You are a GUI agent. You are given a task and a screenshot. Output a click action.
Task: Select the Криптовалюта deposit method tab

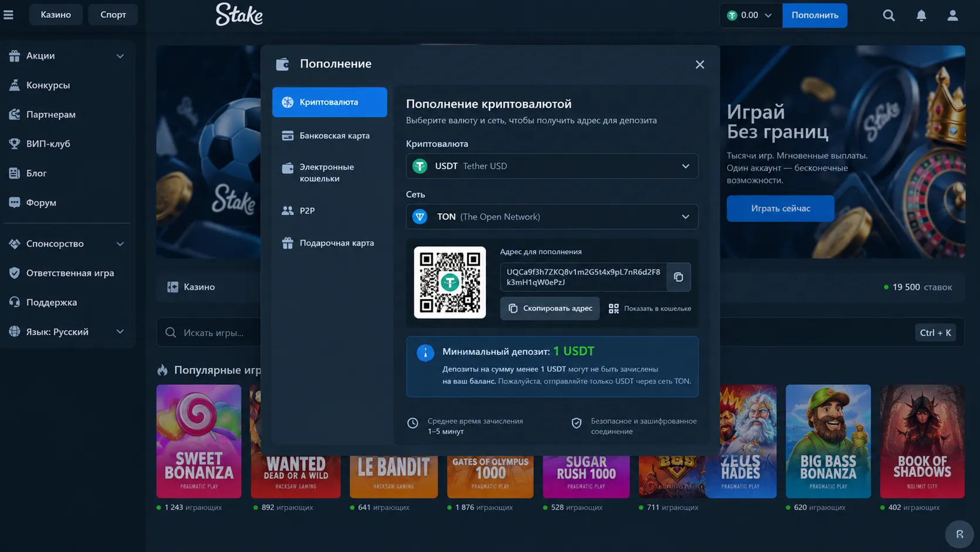click(x=329, y=102)
